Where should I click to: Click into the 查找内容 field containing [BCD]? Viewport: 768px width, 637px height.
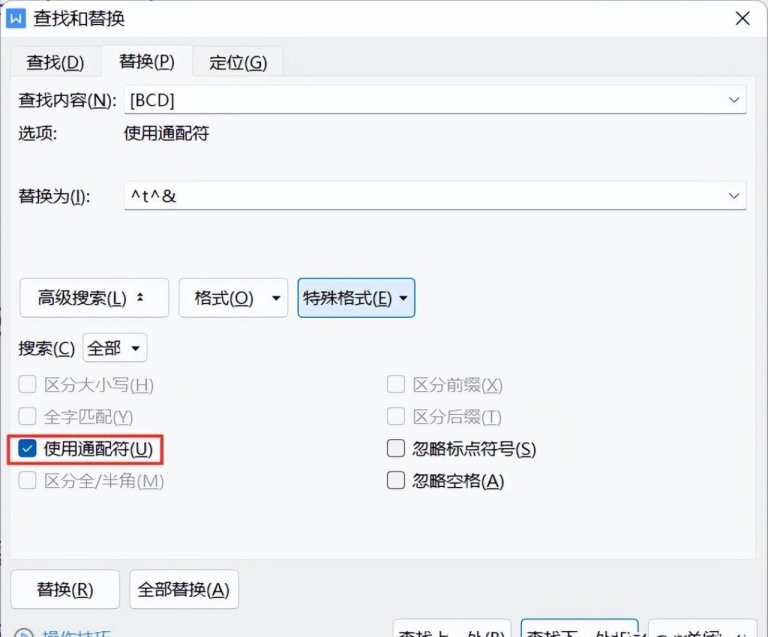(424, 100)
